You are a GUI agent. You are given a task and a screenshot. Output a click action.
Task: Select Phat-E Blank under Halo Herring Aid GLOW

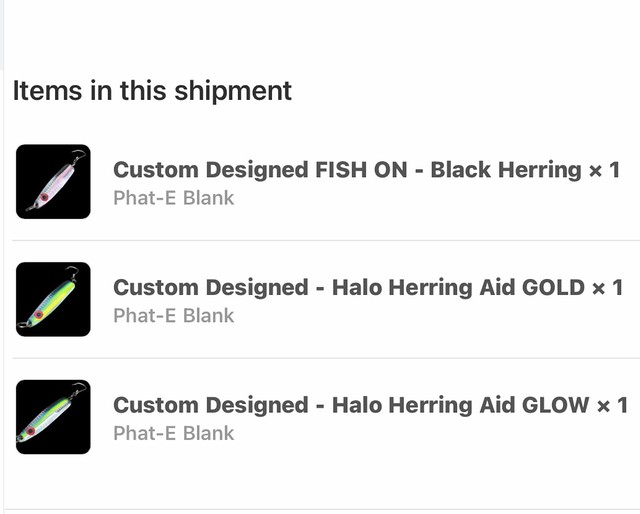point(173,433)
